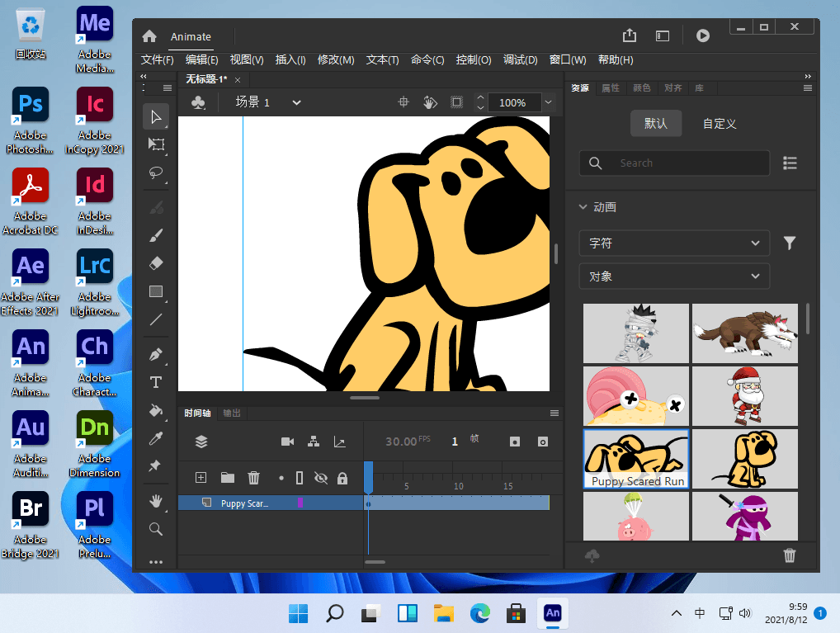The height and width of the screenshot is (633, 840).
Task: Click the delete asset trash icon
Action: click(x=790, y=555)
